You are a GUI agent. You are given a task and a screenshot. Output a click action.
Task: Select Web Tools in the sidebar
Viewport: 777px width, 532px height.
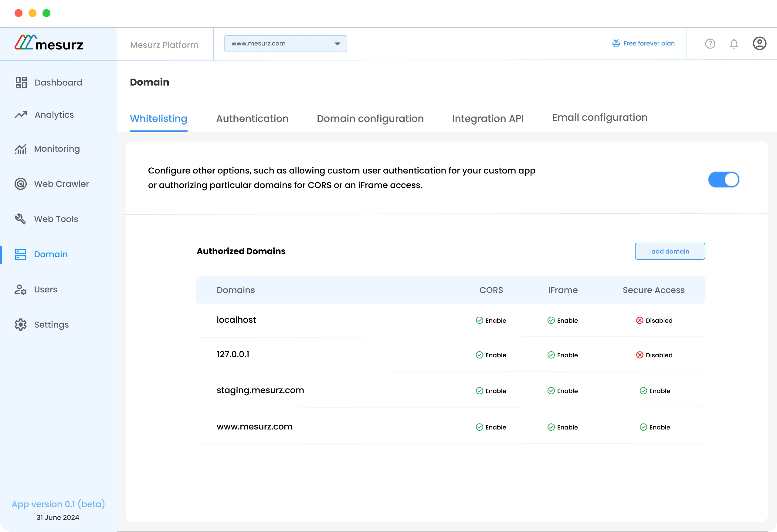tap(56, 219)
